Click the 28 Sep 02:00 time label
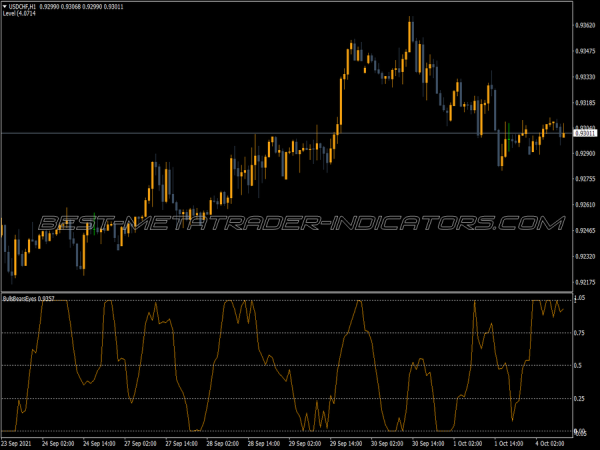This screenshot has height=450, width=600. pyautogui.click(x=223, y=444)
